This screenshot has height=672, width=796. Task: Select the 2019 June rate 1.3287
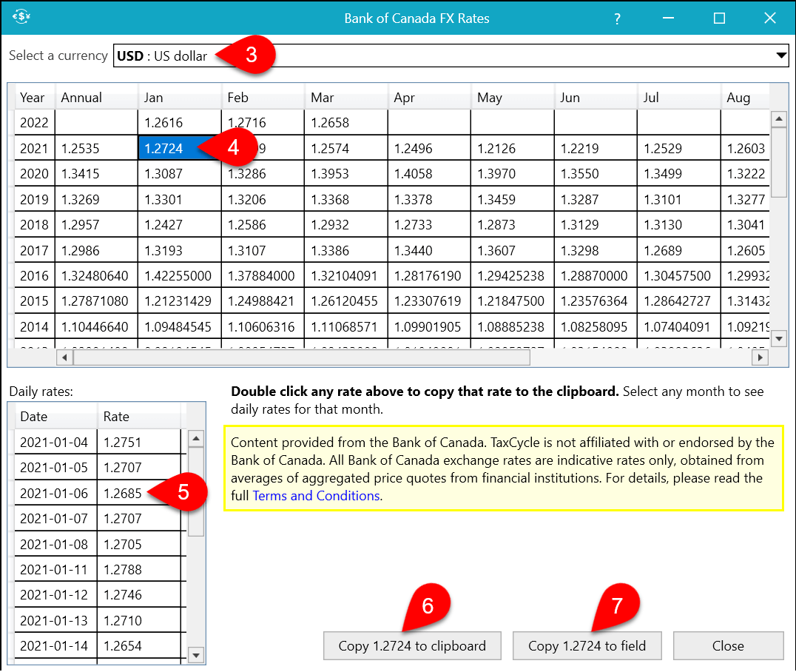pos(596,199)
